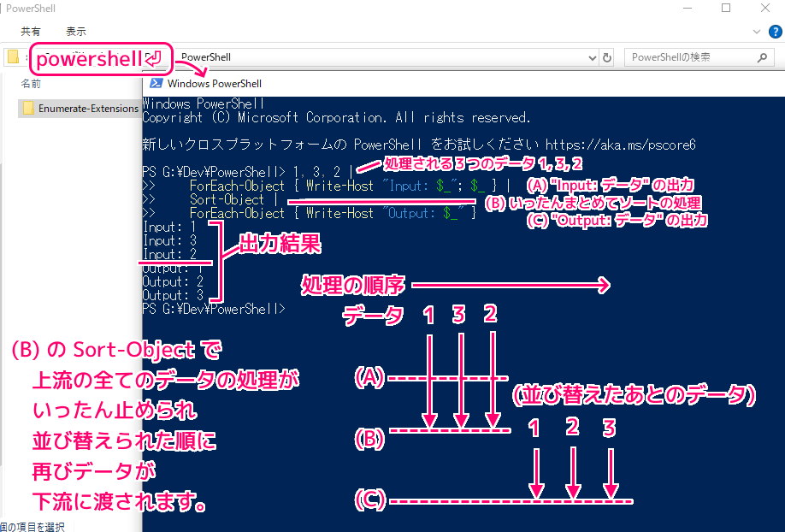Switch to the 表示 ribbon tab
785x532 pixels.
76,32
